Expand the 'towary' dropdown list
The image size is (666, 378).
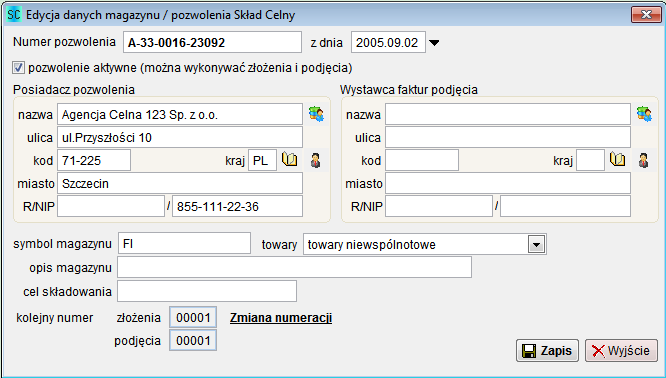[536, 245]
